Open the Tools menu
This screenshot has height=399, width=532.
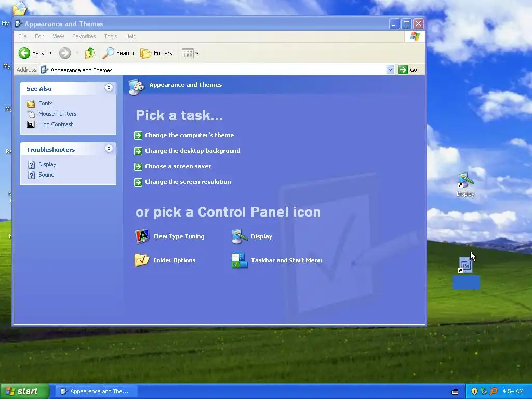(110, 36)
